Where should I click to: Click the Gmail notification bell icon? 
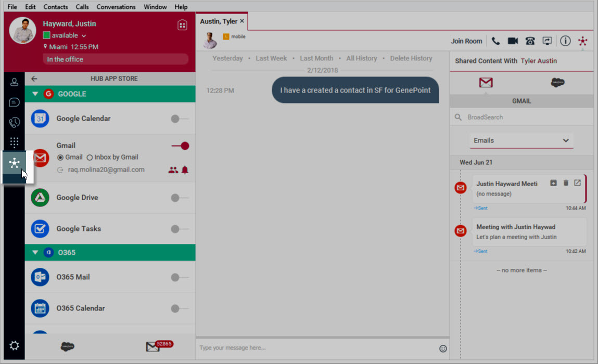pos(185,170)
